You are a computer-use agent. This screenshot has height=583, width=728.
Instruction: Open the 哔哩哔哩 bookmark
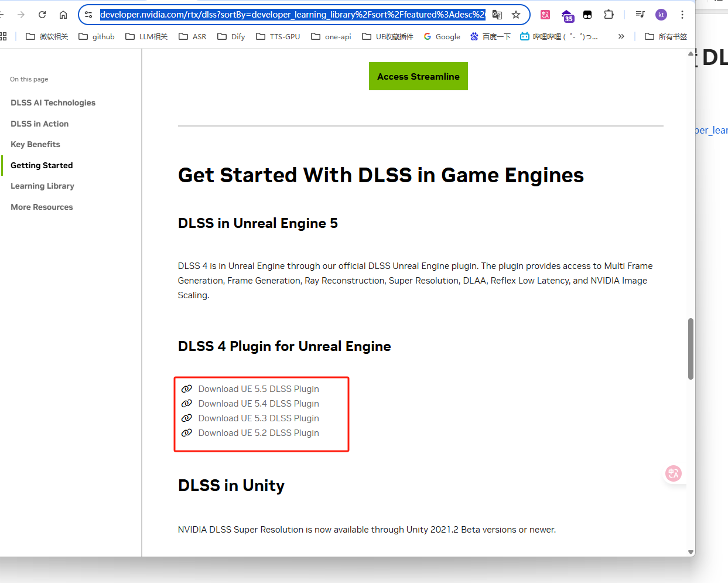(x=559, y=36)
